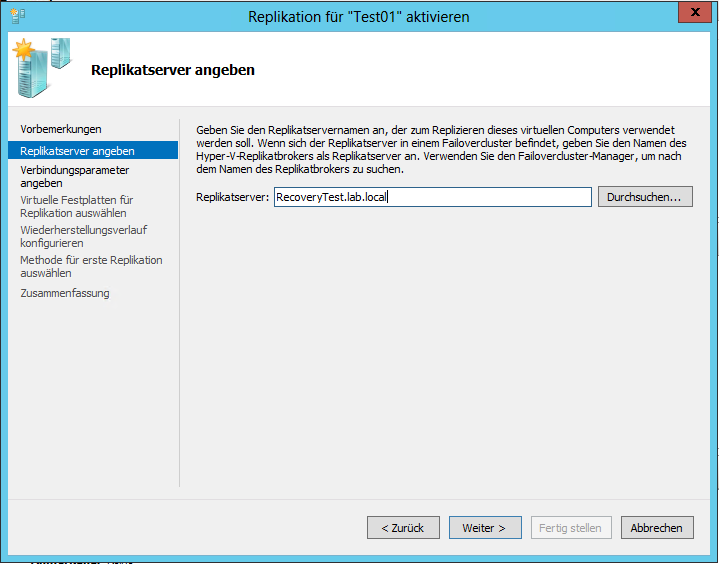Image resolution: width=719 pixels, height=564 pixels.
Task: Select Methode für erste Replikation auswählen
Action: [90, 266]
